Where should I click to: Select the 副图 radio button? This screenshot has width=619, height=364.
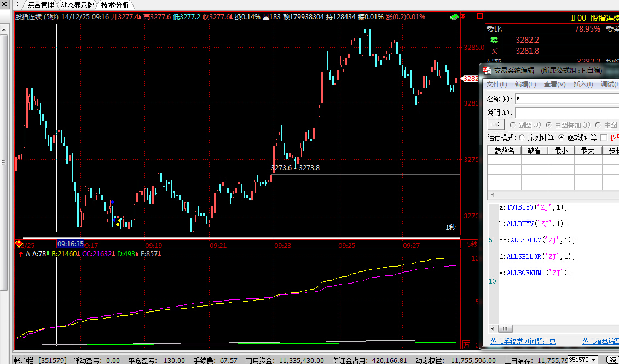[x=512, y=125]
